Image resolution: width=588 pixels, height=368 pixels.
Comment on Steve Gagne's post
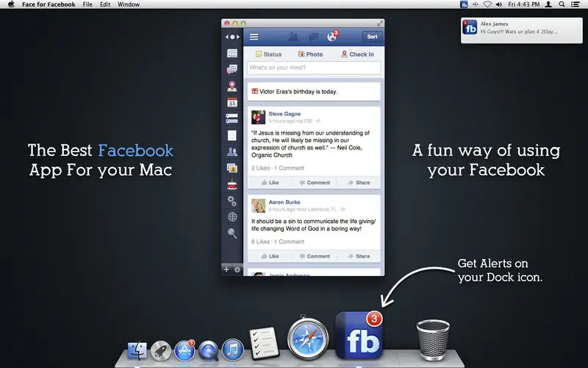(315, 183)
